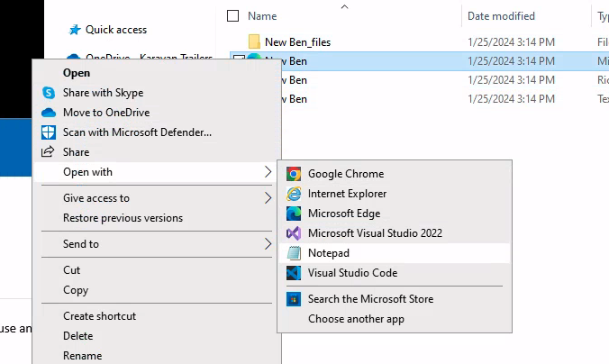This screenshot has height=364, width=609.
Task: Click the Quick access star icon
Action: [x=74, y=30]
